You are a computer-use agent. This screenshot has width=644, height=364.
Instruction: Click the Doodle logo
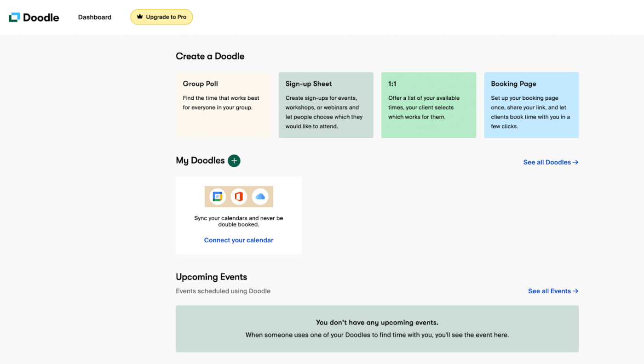tap(34, 17)
